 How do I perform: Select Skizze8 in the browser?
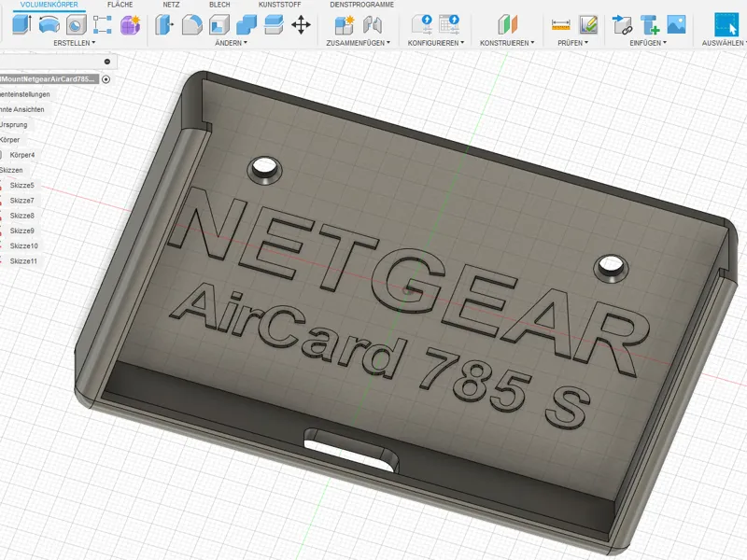[x=21, y=216]
